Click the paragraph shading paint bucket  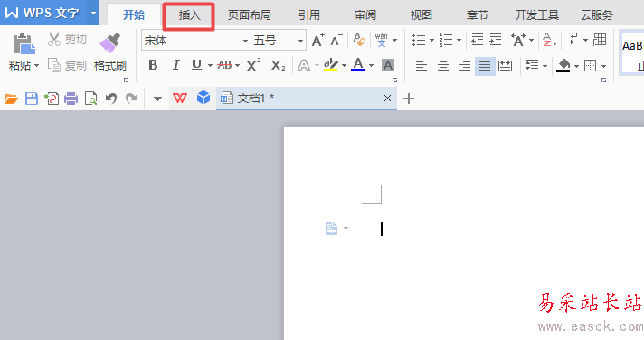563,65
